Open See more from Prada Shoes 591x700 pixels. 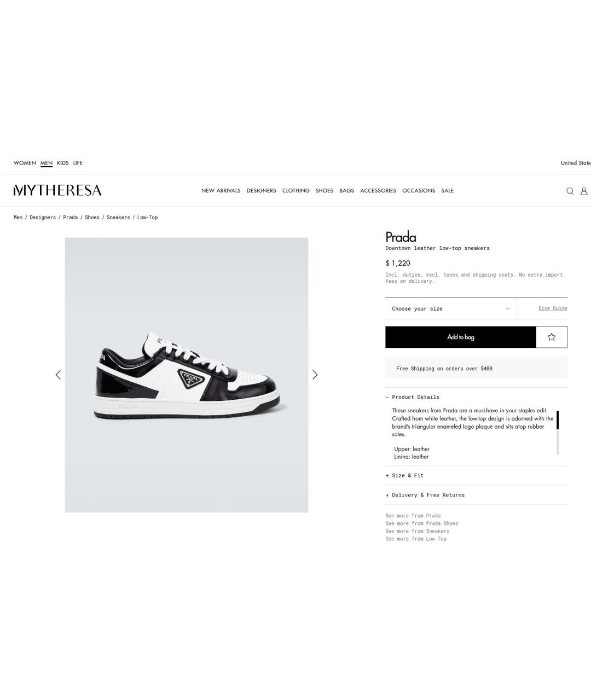pos(421,523)
